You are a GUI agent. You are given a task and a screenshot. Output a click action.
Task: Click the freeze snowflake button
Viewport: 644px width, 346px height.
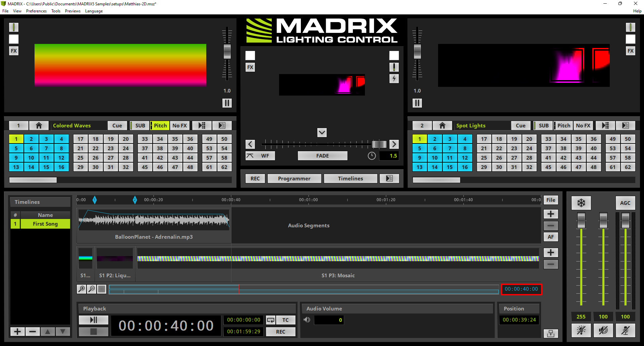pos(581,203)
